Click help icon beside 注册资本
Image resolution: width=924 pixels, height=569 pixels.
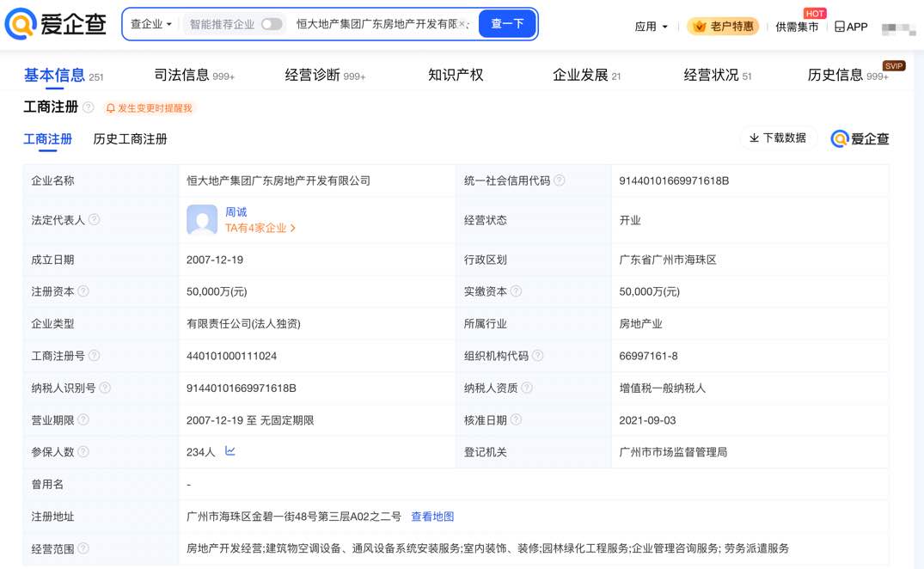(83, 291)
